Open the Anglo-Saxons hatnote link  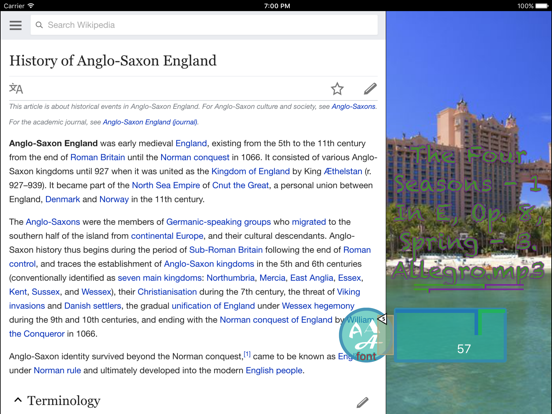353,107
